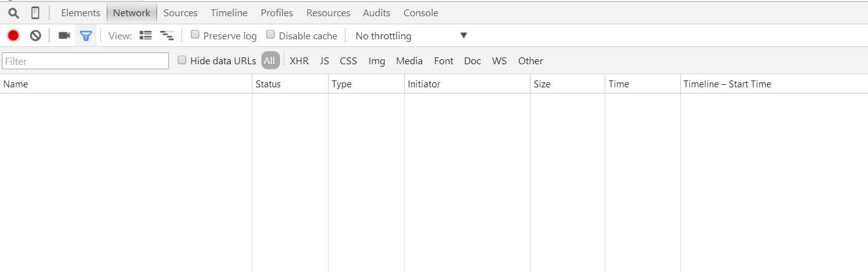The width and height of the screenshot is (868, 272).
Task: Open Timeline – Start Time column options
Action: [727, 84]
